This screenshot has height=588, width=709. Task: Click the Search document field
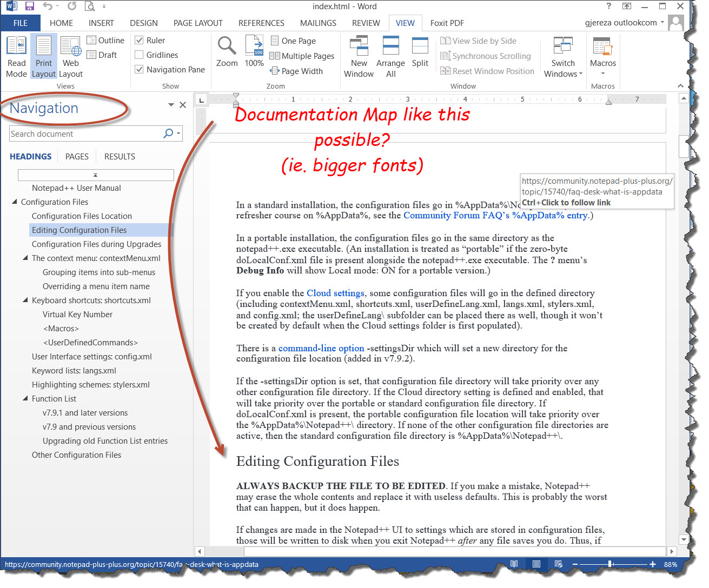[x=85, y=133]
